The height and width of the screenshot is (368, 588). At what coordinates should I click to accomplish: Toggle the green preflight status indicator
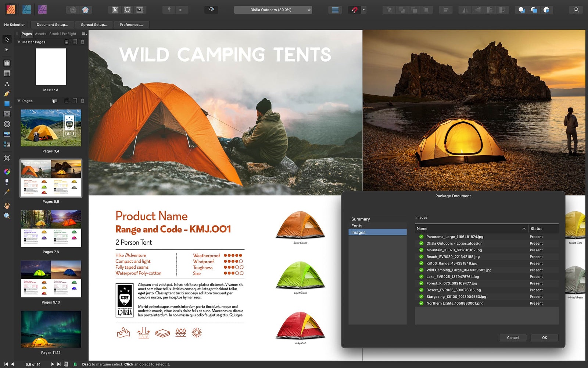click(x=75, y=364)
